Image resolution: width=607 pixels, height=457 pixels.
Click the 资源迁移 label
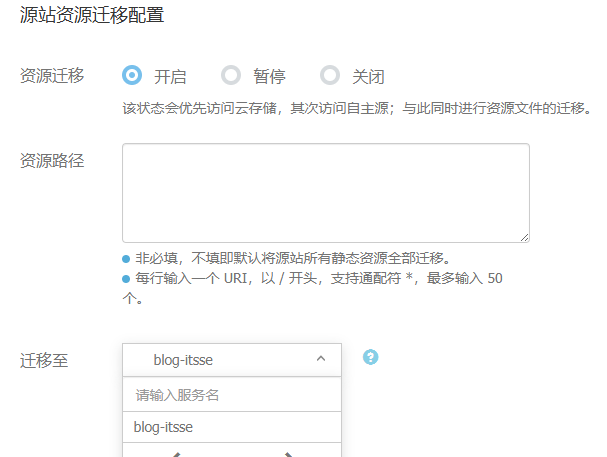coord(52,75)
